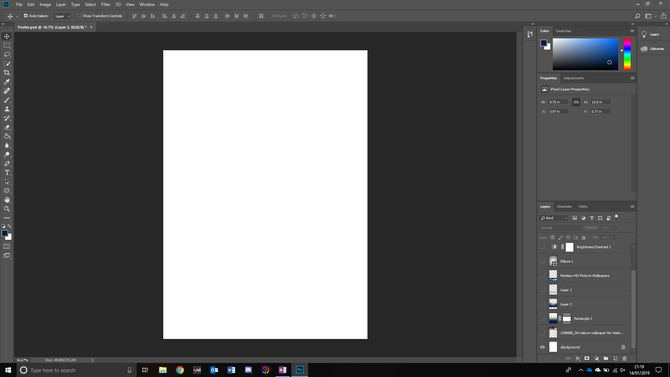Toggle the layer filter on/off switch
Screen dimensions: 670x377
click(617, 217)
